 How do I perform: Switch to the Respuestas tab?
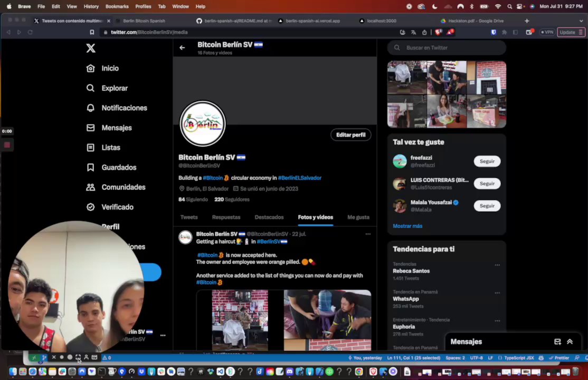tap(226, 217)
